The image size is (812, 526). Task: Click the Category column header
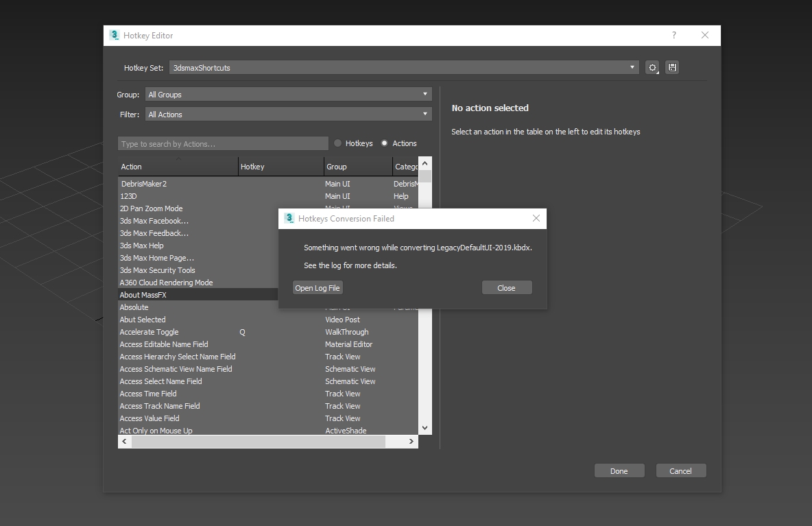[405, 167]
